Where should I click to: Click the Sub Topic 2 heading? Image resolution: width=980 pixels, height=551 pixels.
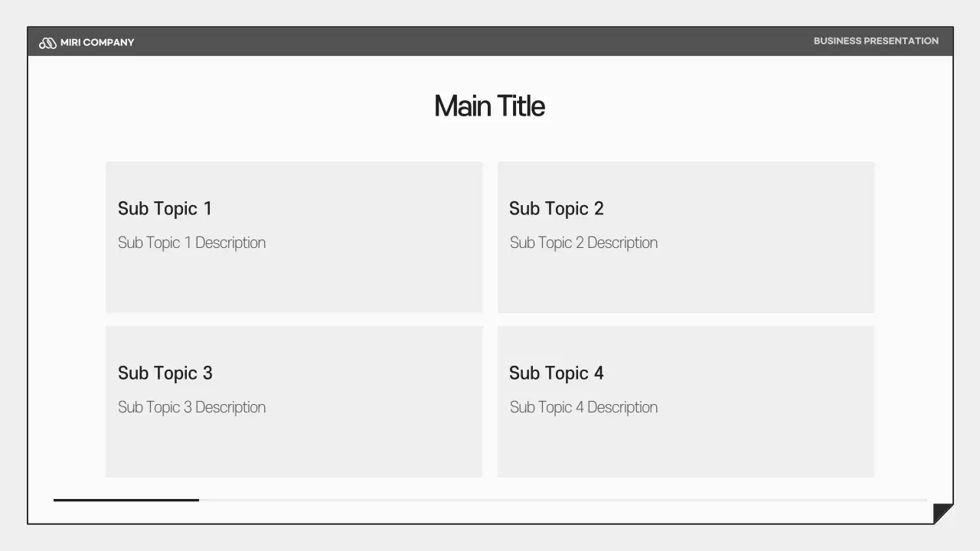click(x=556, y=209)
